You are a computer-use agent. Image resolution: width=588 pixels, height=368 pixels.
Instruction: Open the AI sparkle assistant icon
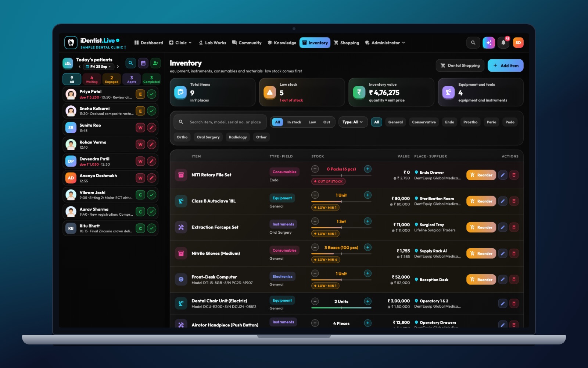[489, 43]
